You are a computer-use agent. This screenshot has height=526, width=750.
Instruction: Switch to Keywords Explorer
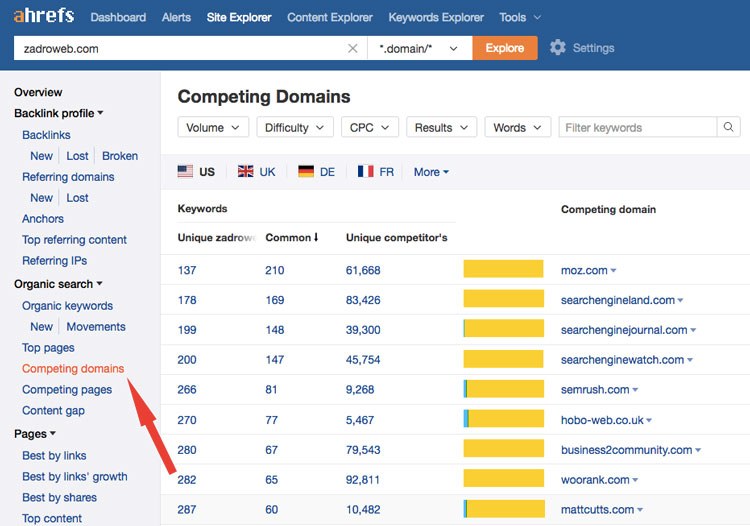[x=436, y=17]
